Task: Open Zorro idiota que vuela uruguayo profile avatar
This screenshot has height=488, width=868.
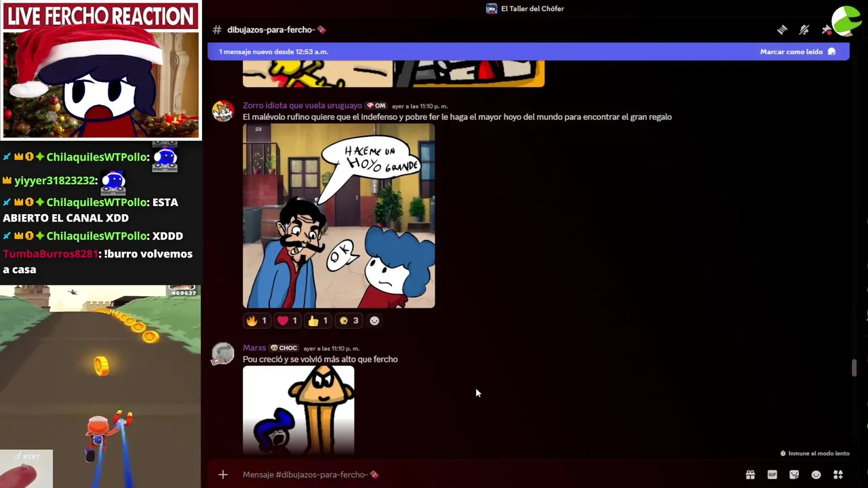Action: (223, 110)
